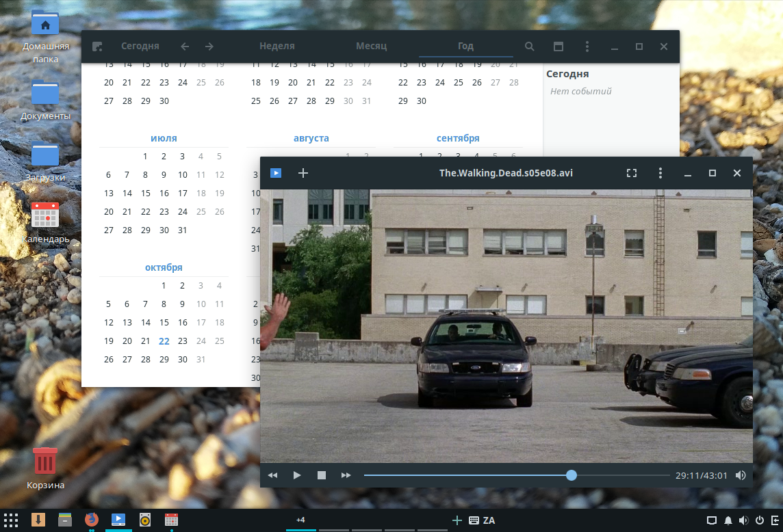The image size is (783, 532).
Task: Click The.Walking.Dead.s05e08.avi title
Action: pyautogui.click(x=506, y=173)
